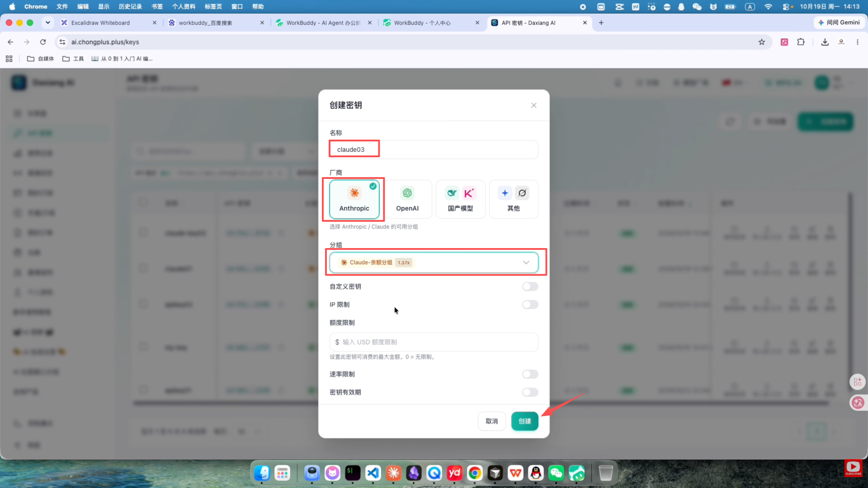This screenshot has height=488, width=868.
Task: Click the 取消 button
Action: point(491,421)
